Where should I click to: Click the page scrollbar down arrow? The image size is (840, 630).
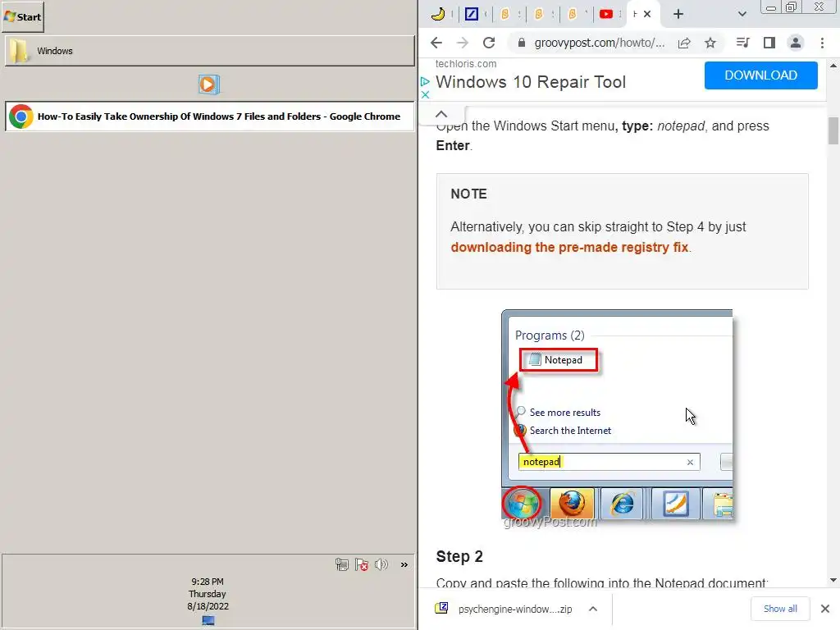pyautogui.click(x=833, y=580)
